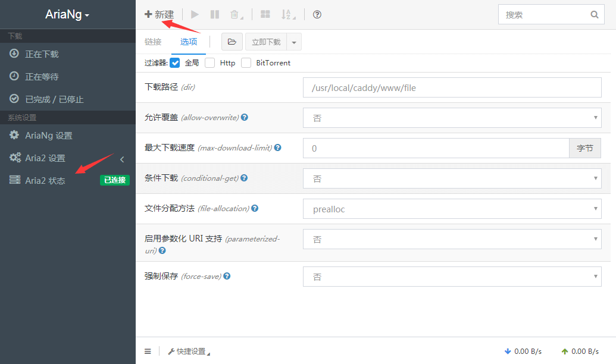Click the open folder file icon button

(232, 42)
